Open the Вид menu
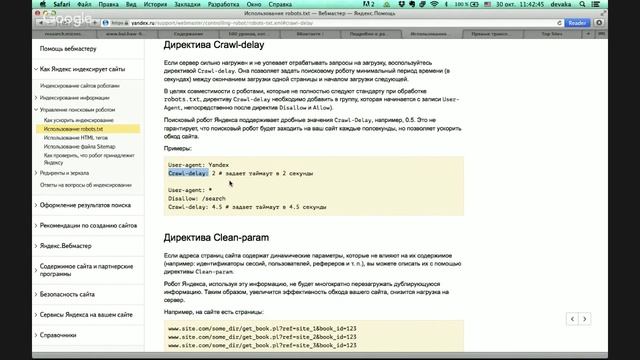The height and width of the screenshot is (360, 640). point(131,4)
